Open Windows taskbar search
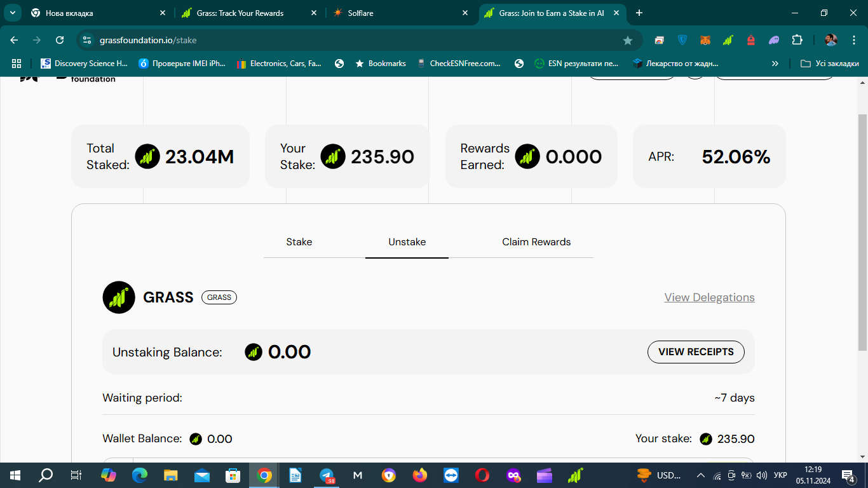 [x=46, y=475]
